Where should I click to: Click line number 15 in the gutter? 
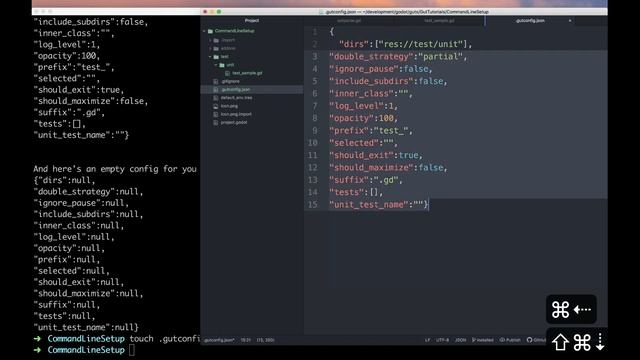(313, 204)
